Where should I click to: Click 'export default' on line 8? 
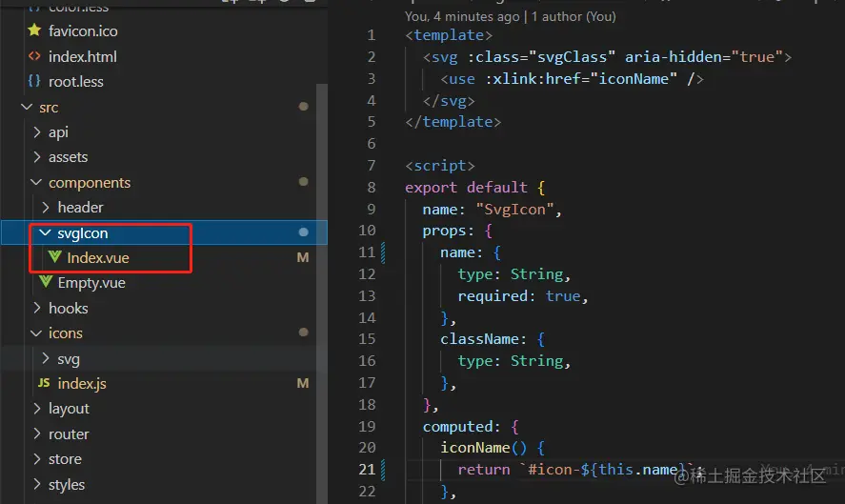point(466,187)
